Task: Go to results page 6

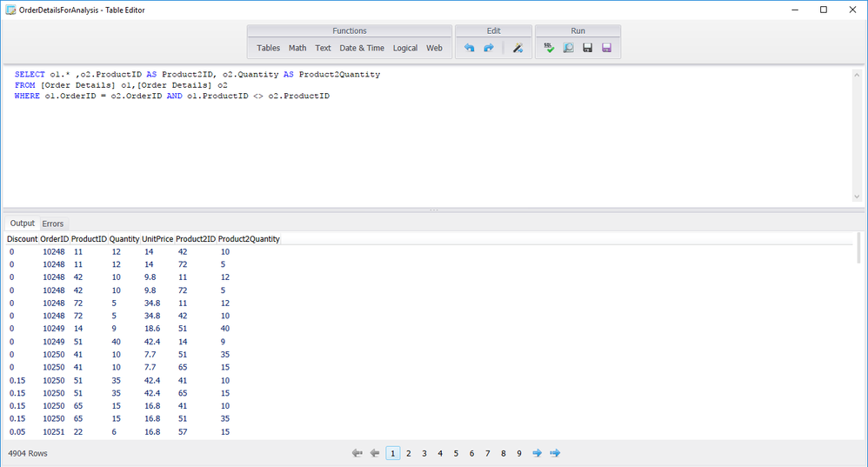Action: (471, 453)
